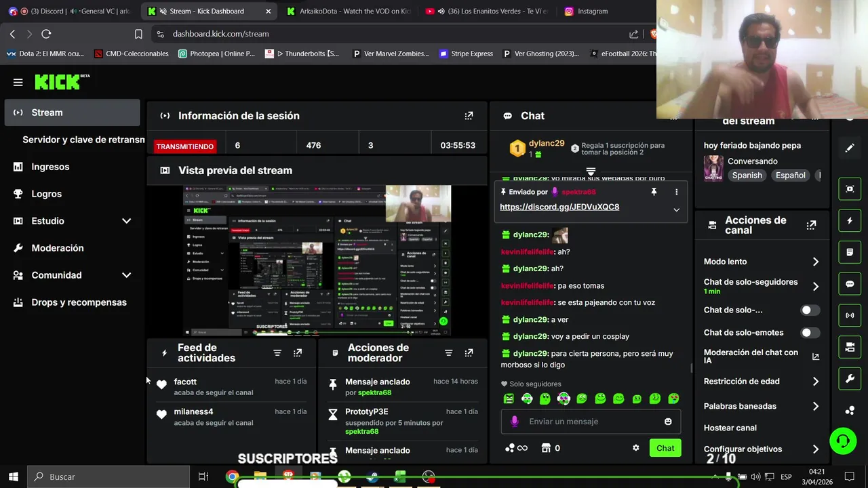Click the edit pencil icon in right sidebar
Screen dimensions: 868x488
tap(850, 148)
